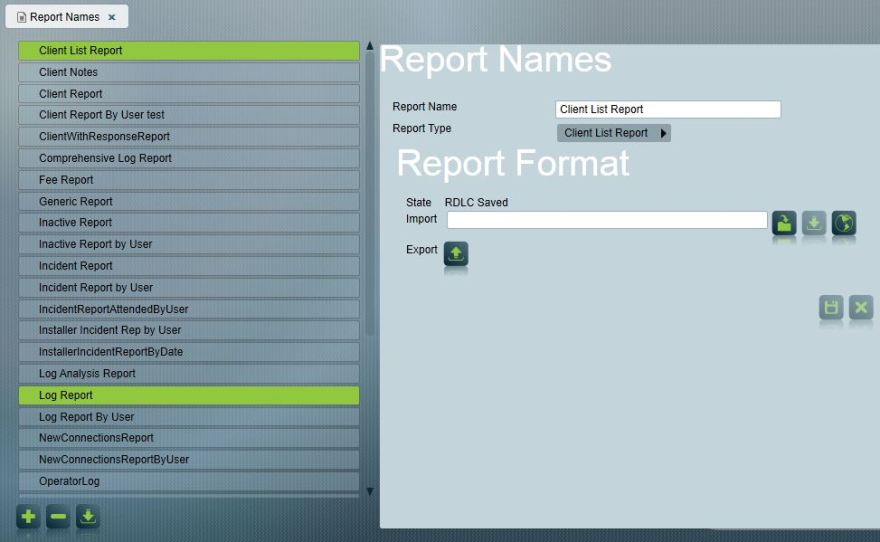This screenshot has width=880, height=542.
Task: Click the Import path text field
Action: tap(607, 220)
